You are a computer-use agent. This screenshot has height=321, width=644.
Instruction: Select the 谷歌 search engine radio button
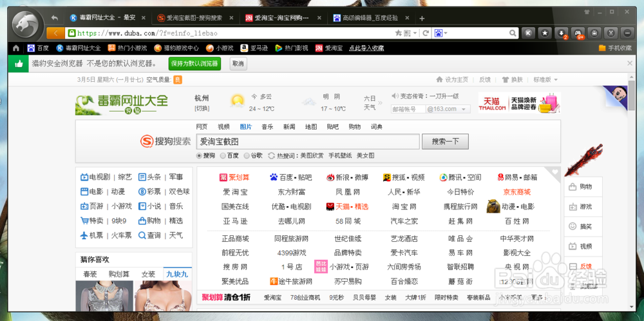click(247, 156)
